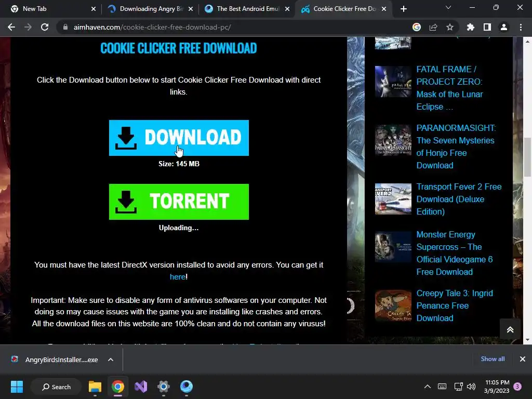The height and width of the screenshot is (399, 532).
Task: Open the Chrome profile menu
Action: 504,27
